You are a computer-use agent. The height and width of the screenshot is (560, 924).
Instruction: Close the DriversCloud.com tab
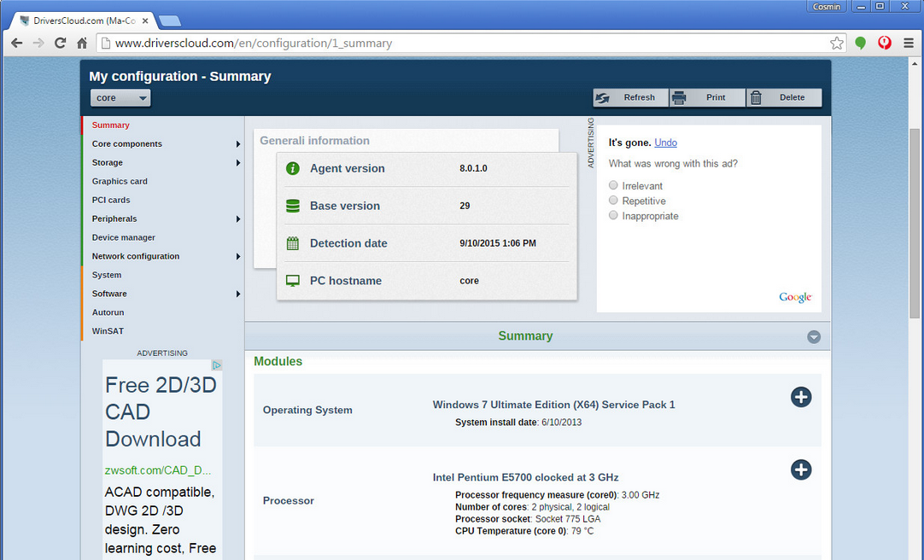tap(145, 20)
